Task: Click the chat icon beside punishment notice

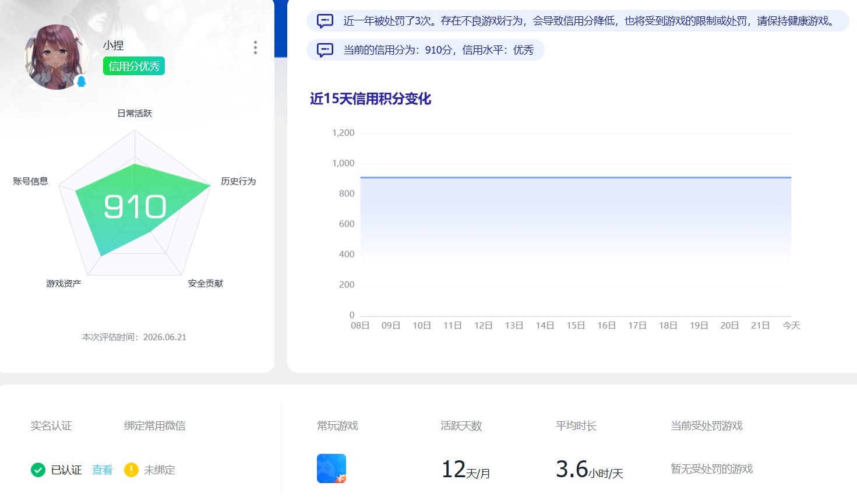Action: tap(325, 21)
